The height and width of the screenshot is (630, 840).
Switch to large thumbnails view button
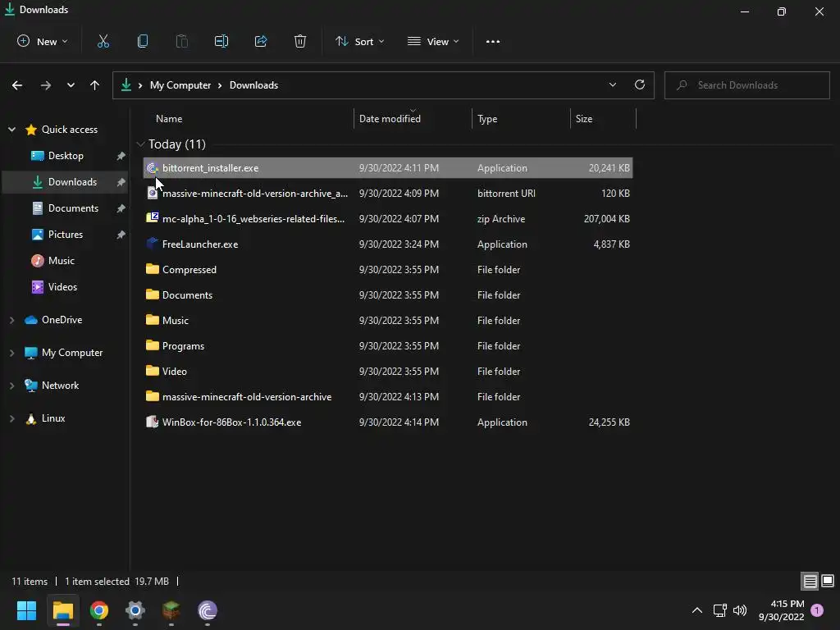[828, 581]
